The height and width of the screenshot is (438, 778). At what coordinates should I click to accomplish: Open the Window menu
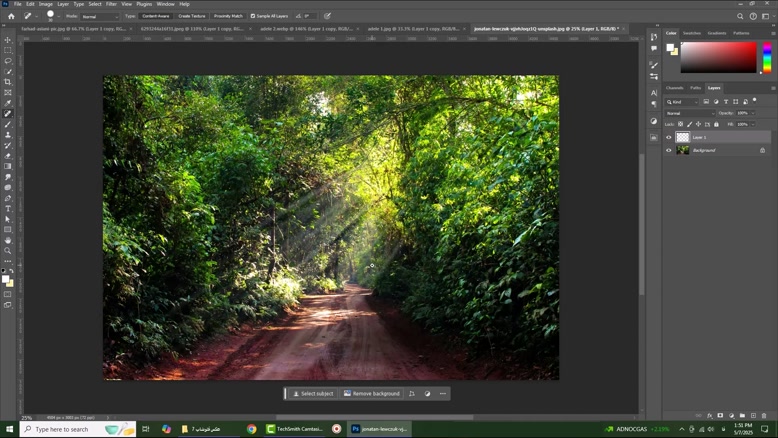tap(165, 4)
